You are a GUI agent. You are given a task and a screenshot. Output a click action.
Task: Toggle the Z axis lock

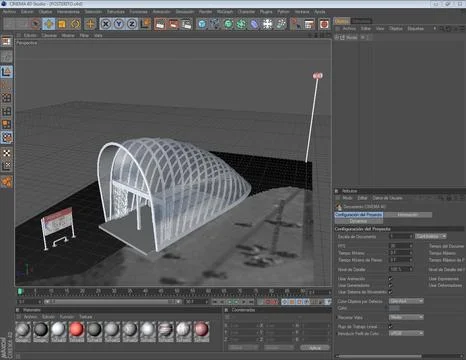click(x=132, y=24)
